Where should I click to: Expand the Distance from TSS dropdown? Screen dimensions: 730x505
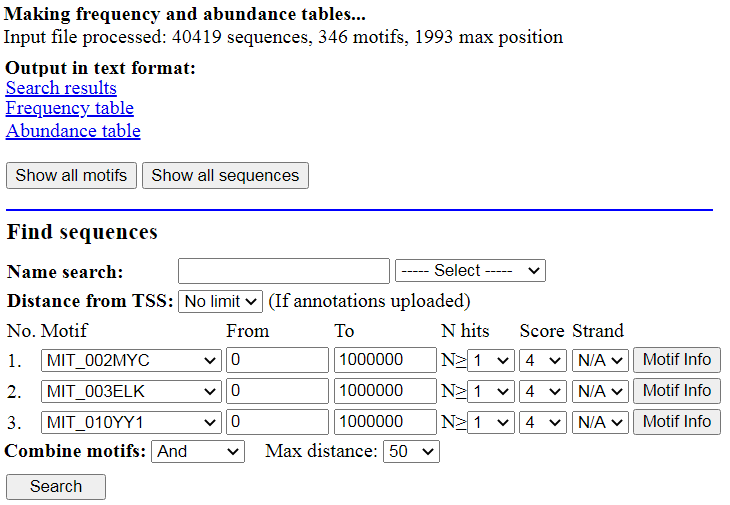220,302
